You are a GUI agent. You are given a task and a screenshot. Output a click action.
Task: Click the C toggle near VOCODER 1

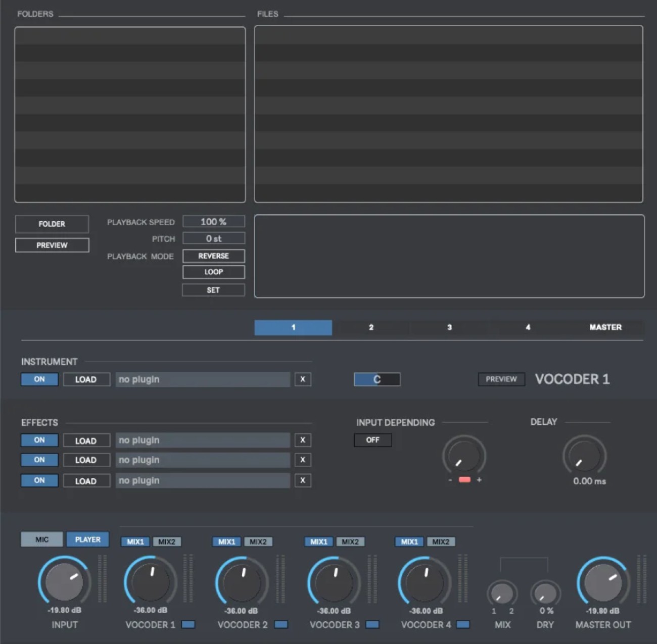(377, 379)
